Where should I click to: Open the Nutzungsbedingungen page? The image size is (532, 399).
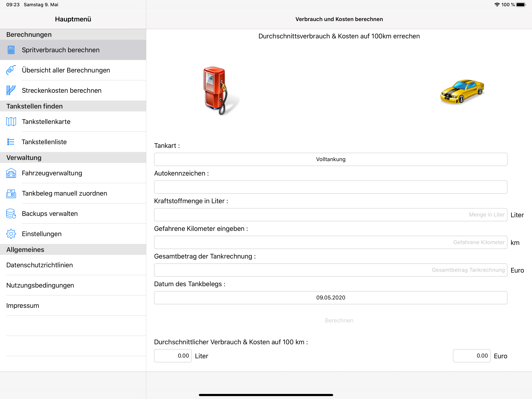(x=73, y=285)
